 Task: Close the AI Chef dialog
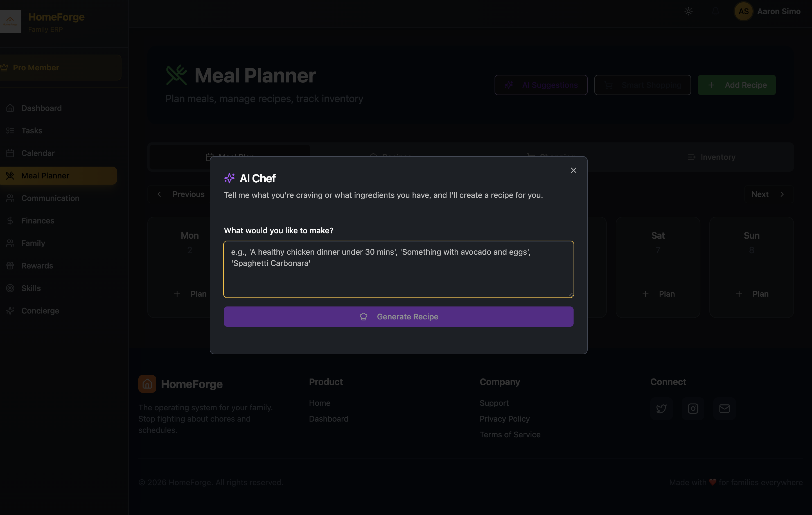(x=573, y=171)
